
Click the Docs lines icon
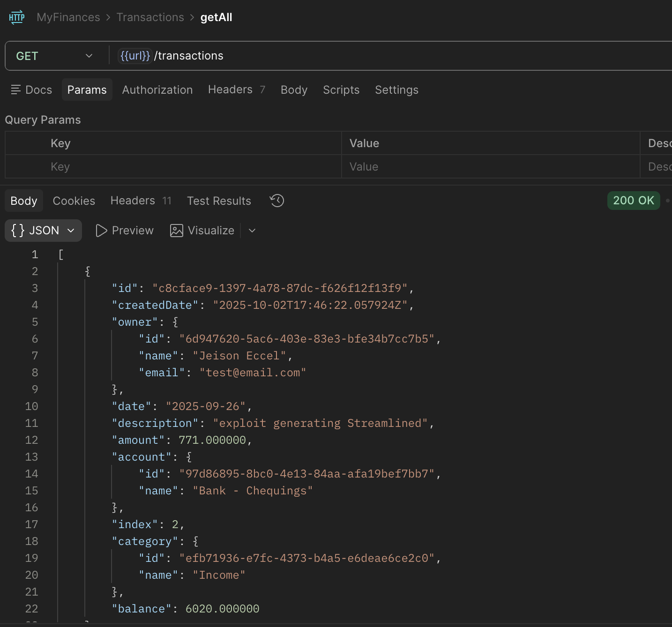15,90
